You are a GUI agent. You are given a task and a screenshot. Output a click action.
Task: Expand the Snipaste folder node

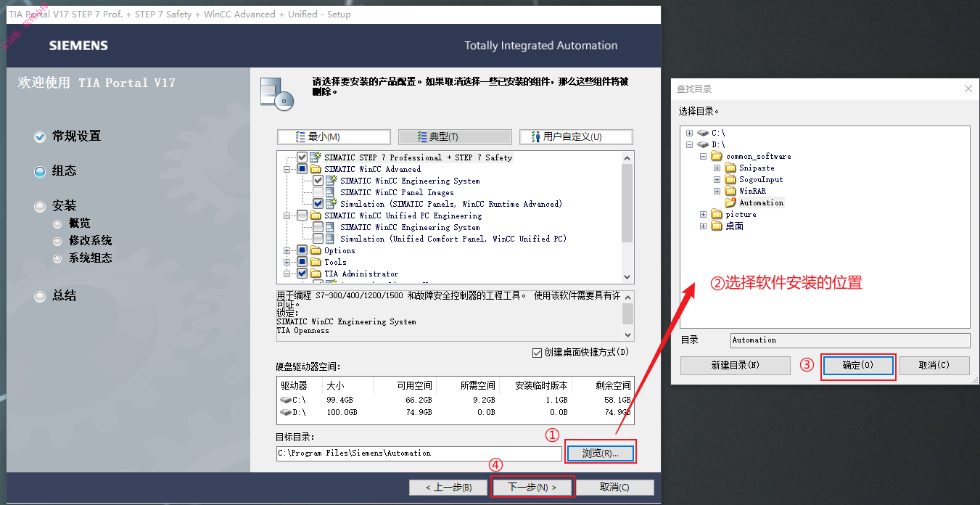717,168
